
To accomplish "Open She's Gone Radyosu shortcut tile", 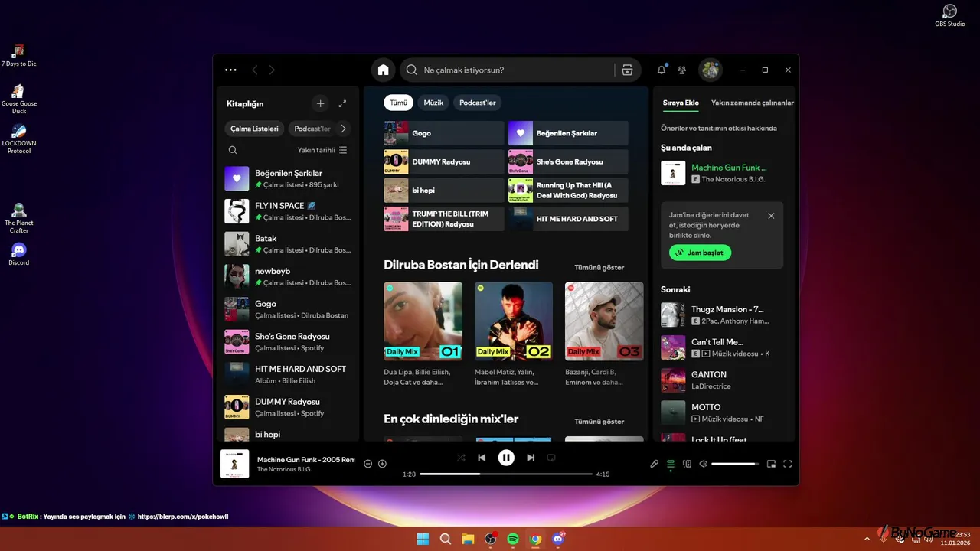I will [x=568, y=161].
